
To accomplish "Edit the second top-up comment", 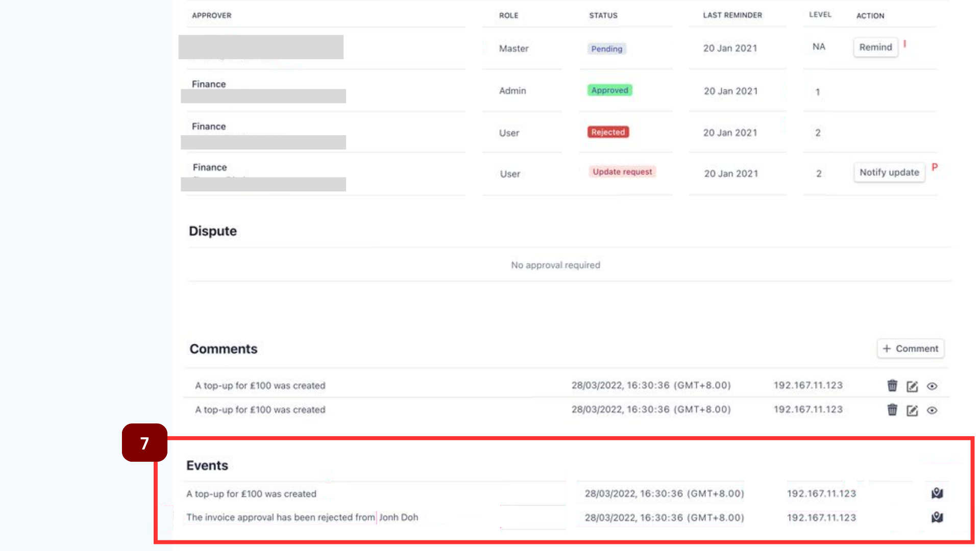I will (912, 410).
